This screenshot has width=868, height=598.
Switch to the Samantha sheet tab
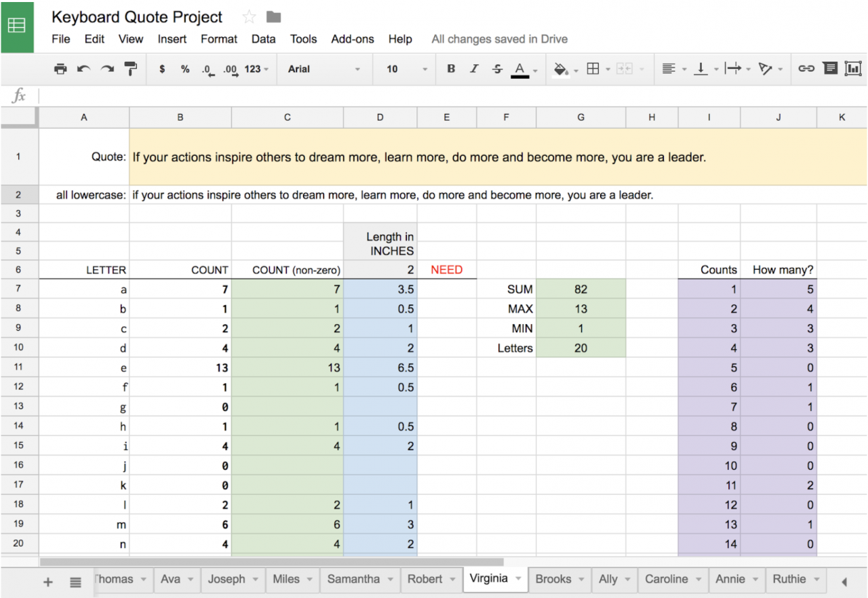(353, 579)
